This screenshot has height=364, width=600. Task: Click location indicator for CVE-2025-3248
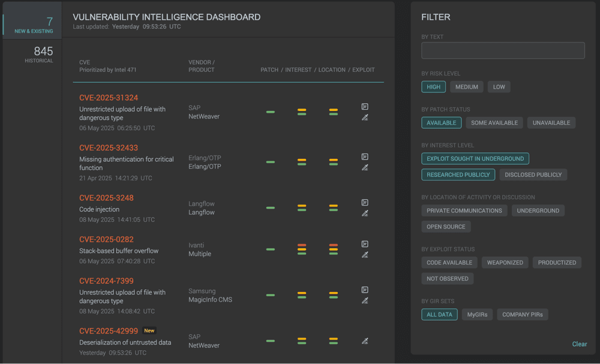(x=333, y=208)
